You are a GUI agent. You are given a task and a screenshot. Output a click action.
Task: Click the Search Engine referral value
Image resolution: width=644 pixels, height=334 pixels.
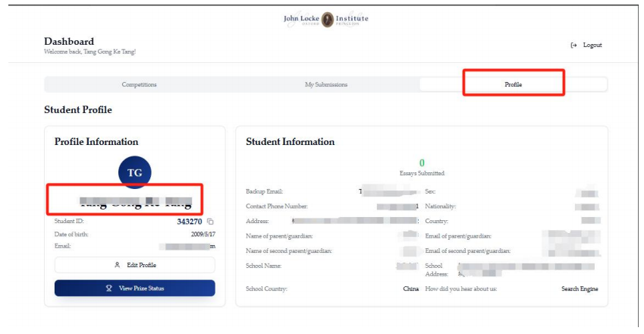(x=580, y=289)
